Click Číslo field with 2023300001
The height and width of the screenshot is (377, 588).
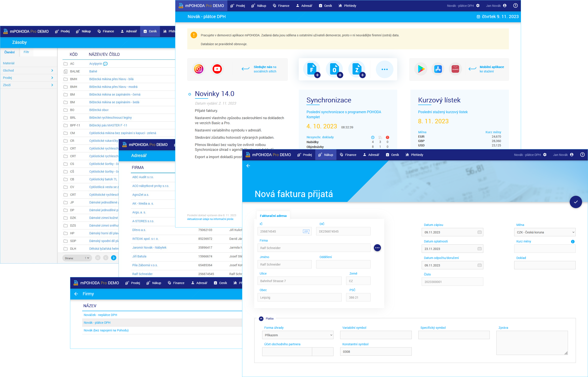pyautogui.click(x=452, y=282)
